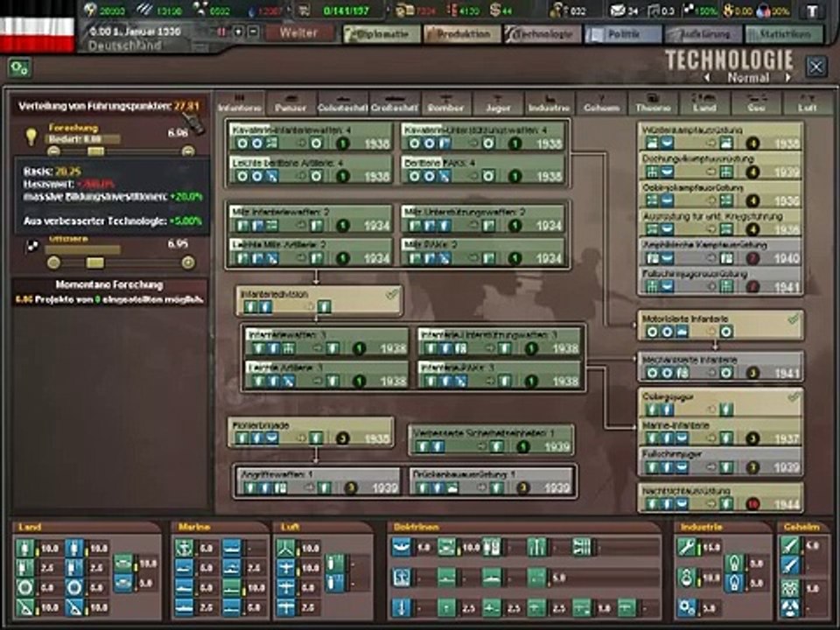Select the green tank icon in Land panel
The height and width of the screenshot is (630, 840).
[123, 563]
